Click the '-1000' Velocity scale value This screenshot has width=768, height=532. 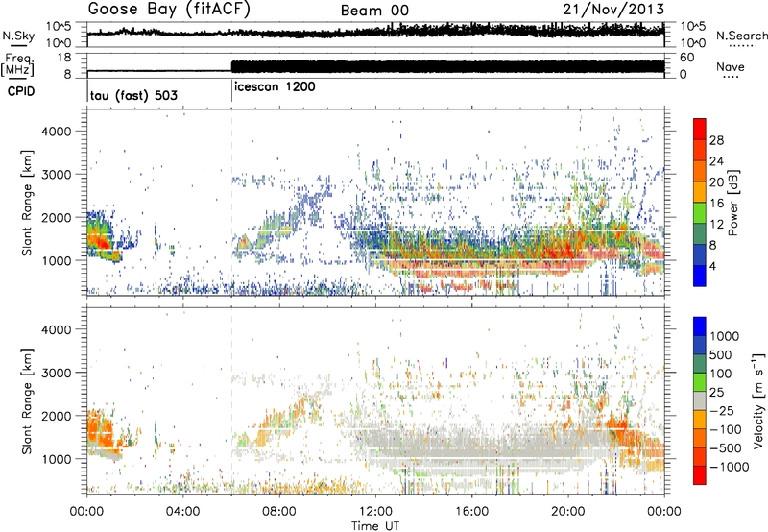click(730, 467)
